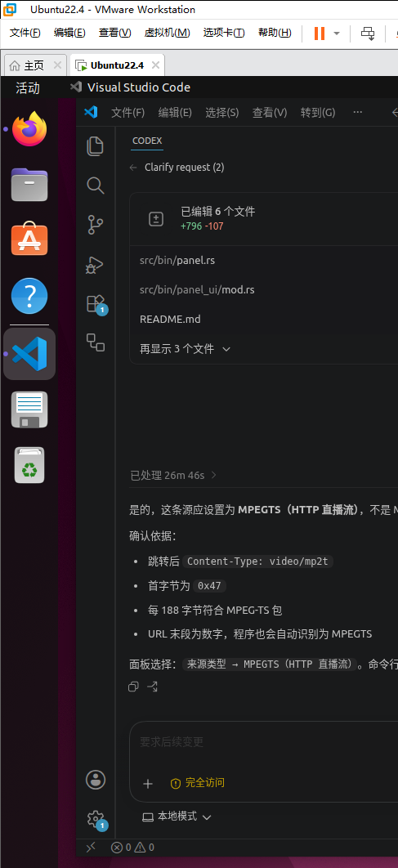Open src/bin/panel.rs edited file
This screenshot has width=398, height=868.
[x=177, y=260]
